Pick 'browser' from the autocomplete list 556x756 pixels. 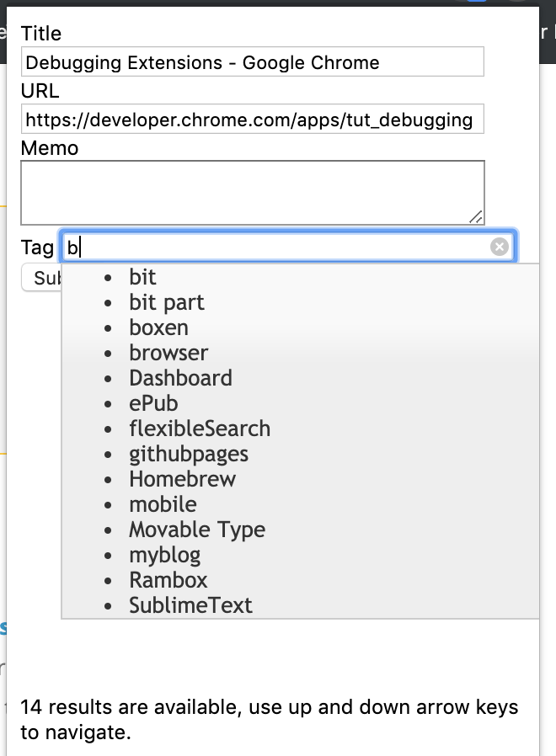point(168,353)
